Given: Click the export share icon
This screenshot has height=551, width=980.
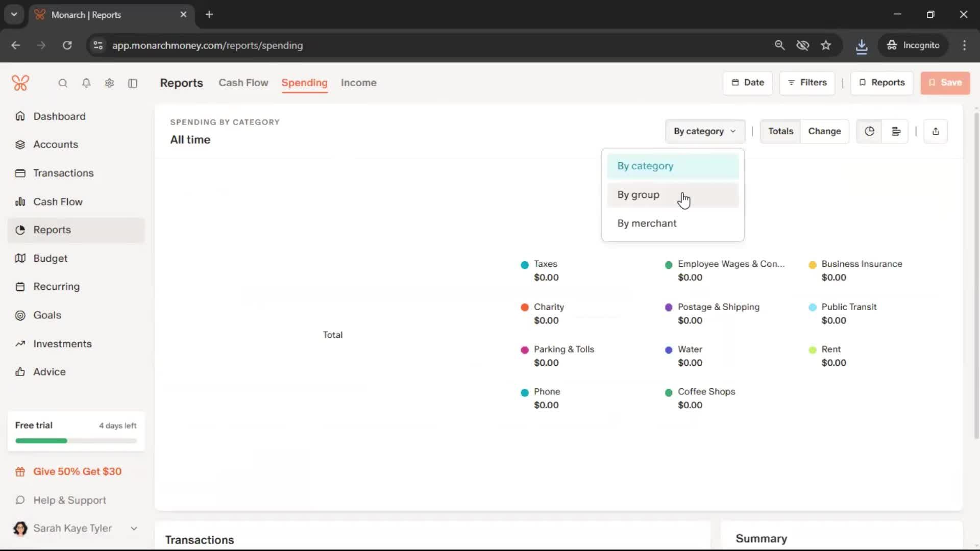Looking at the screenshot, I should coord(935,131).
